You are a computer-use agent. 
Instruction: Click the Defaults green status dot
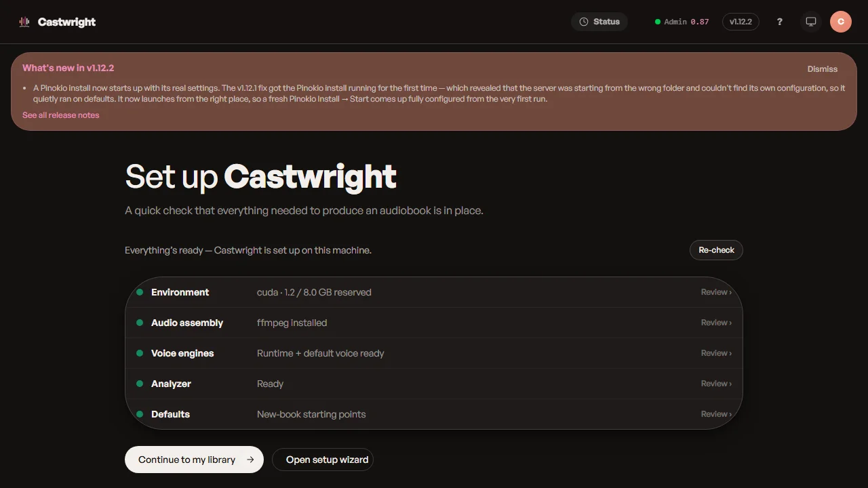point(140,414)
